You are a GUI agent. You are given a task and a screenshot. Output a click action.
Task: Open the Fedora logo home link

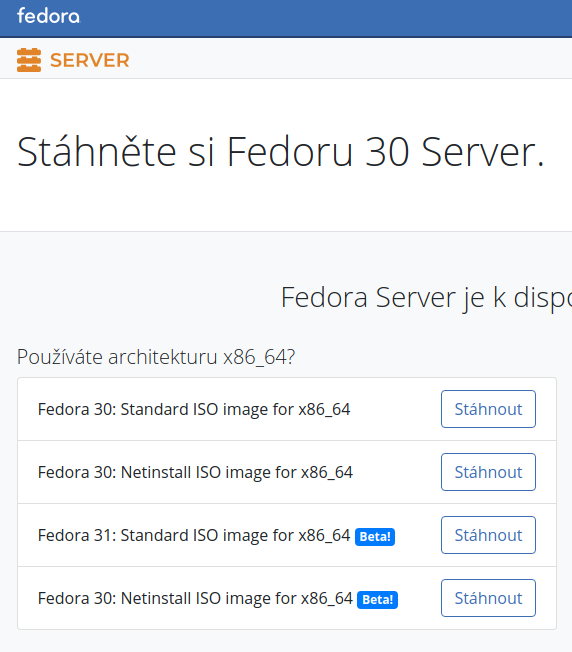coord(48,16)
